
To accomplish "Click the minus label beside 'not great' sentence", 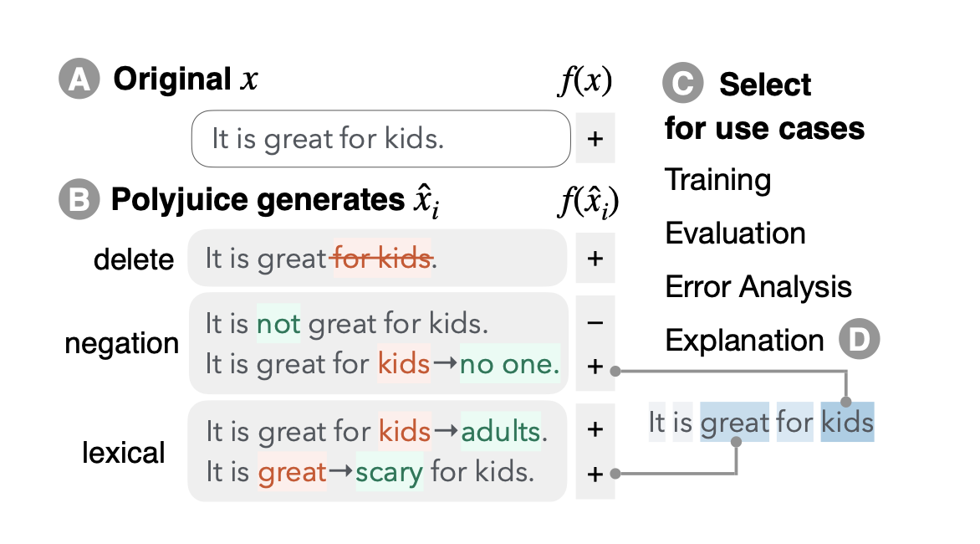I will [x=595, y=322].
